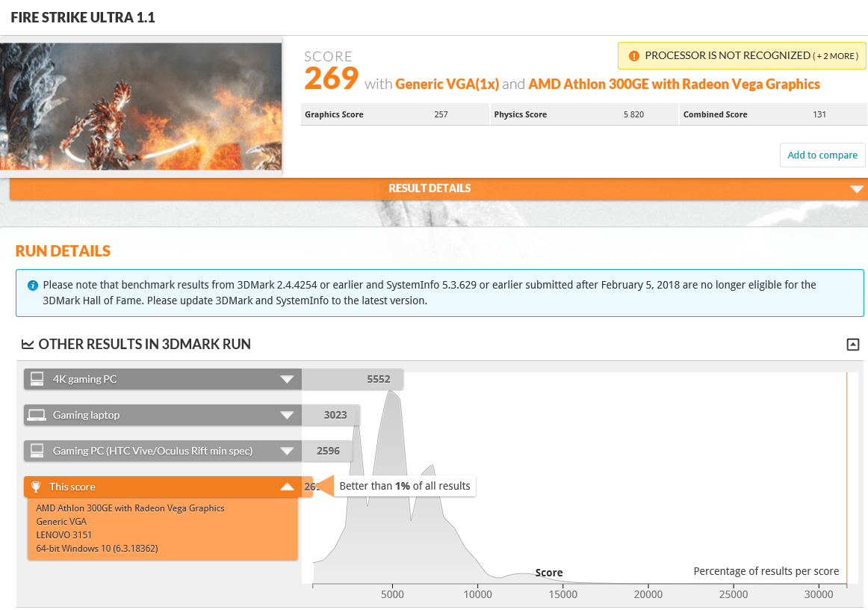Click the monitor icon on Gaming PC row
Viewport: 868px width, 610px height.
[36, 451]
